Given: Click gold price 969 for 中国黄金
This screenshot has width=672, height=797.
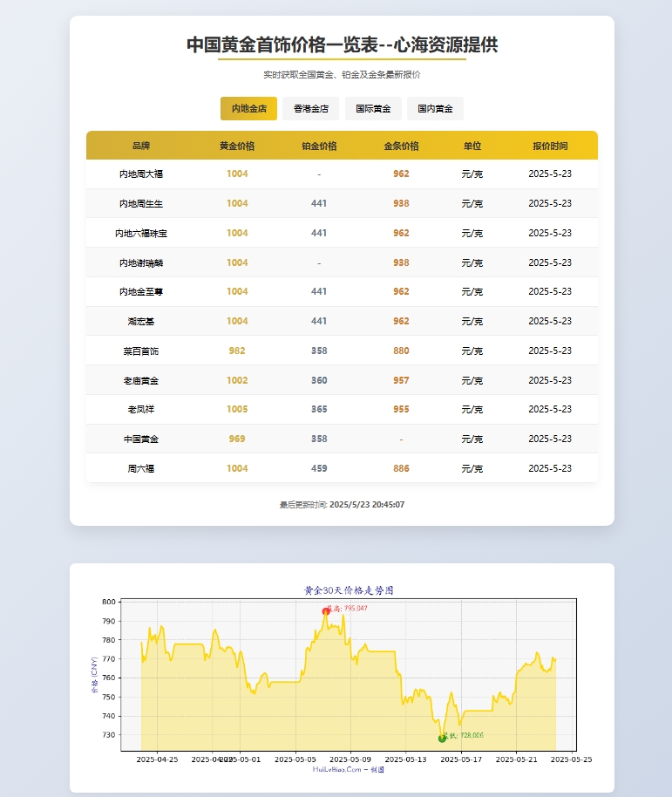Looking at the screenshot, I should 237,439.
